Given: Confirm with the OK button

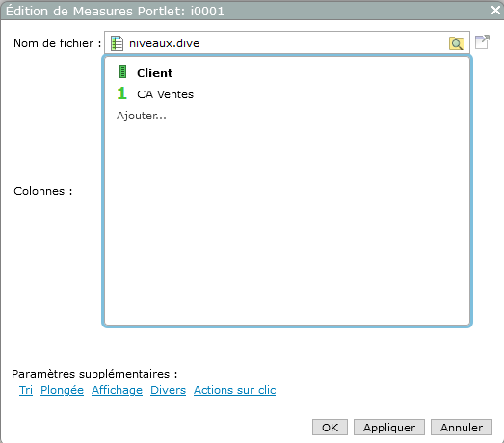Looking at the screenshot, I should click(x=330, y=428).
